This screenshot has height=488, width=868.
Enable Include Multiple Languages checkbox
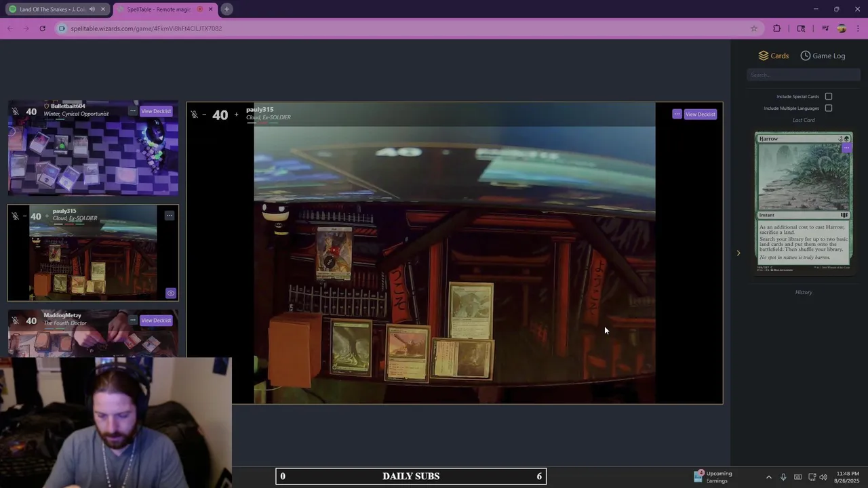[x=829, y=108]
